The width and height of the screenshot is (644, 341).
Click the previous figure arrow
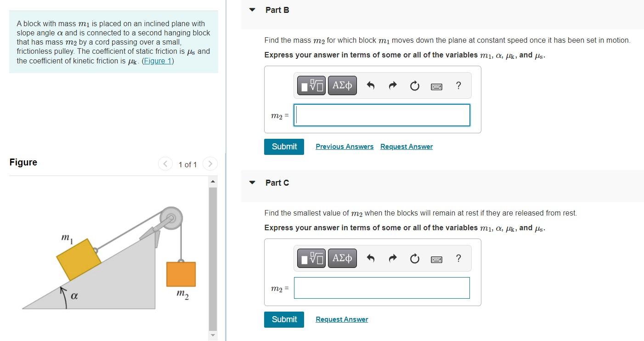coord(165,164)
